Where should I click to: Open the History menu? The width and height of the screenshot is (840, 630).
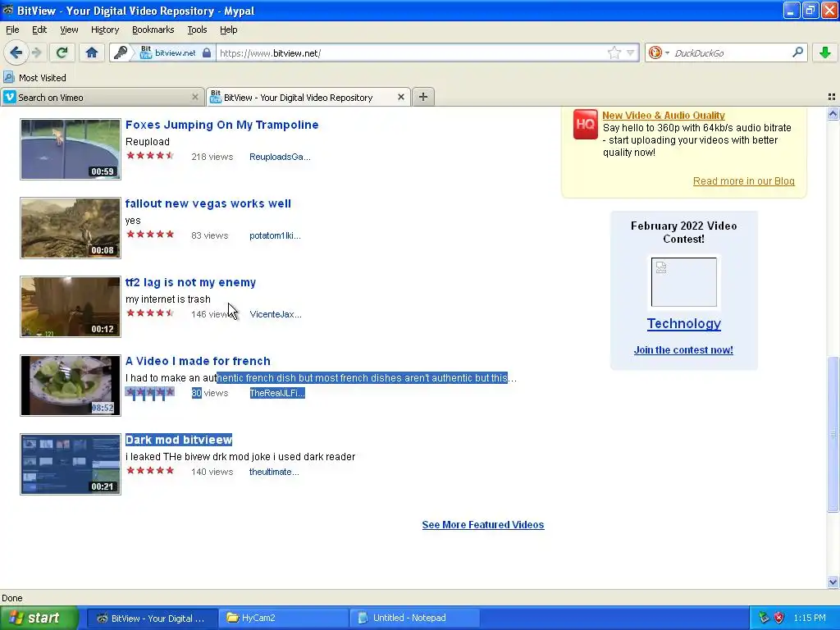point(104,30)
